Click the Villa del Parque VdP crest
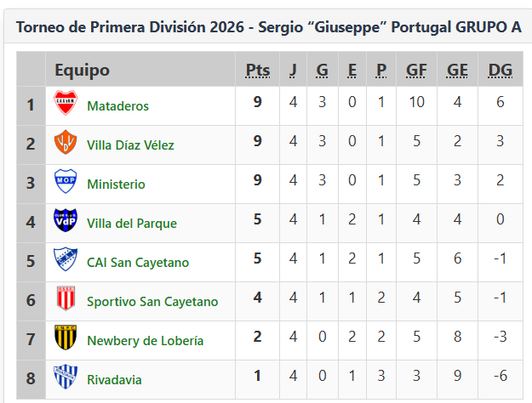Screen dimensions: 532x403 [x=66, y=222]
